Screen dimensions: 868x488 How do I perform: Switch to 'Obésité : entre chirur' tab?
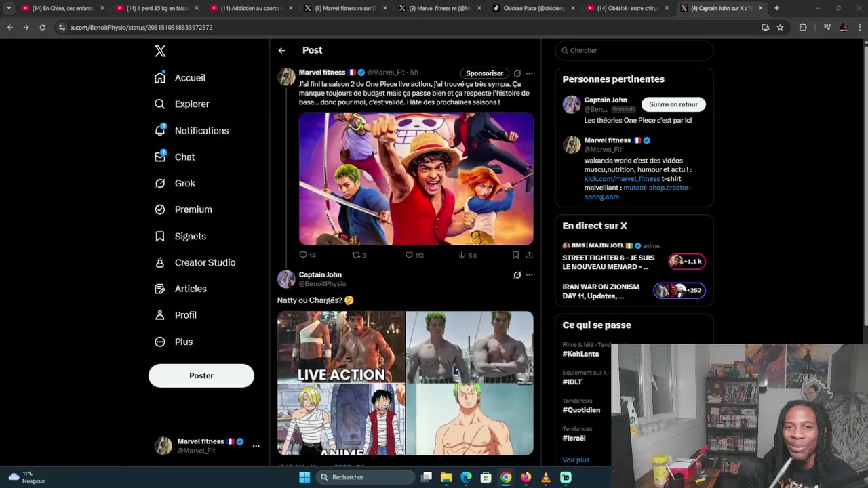click(x=628, y=8)
